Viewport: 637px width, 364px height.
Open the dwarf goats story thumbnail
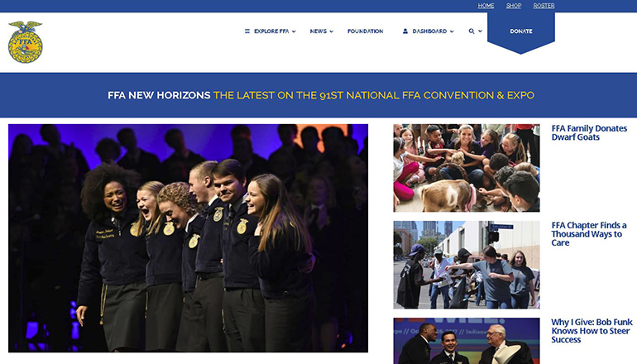click(x=467, y=168)
